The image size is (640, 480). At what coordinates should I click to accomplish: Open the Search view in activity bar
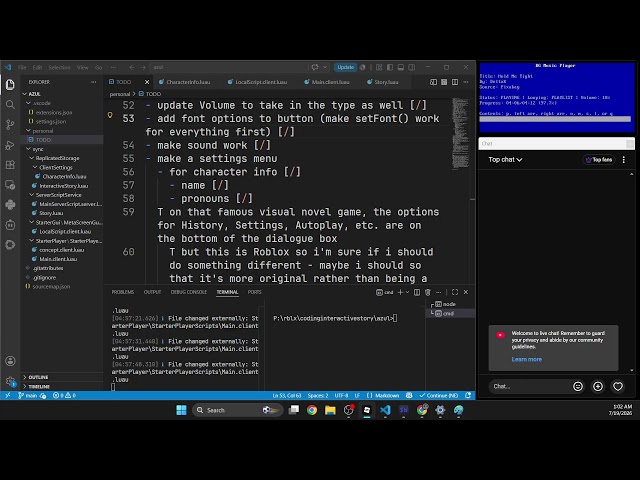click(10, 104)
